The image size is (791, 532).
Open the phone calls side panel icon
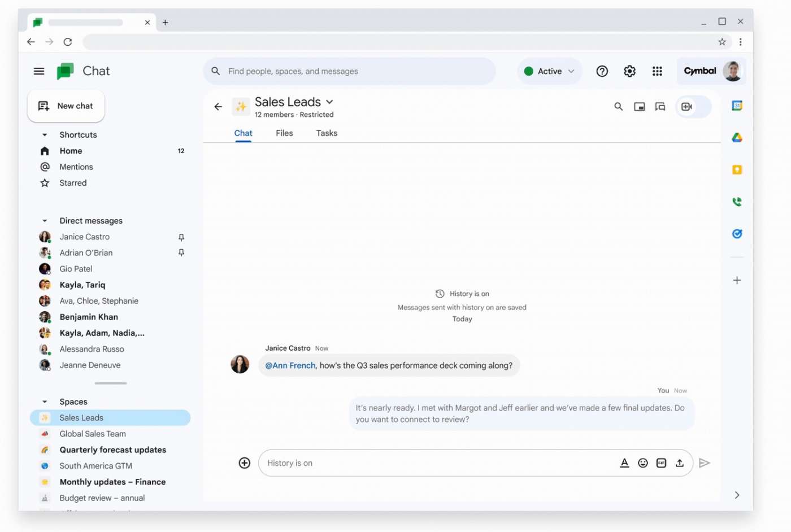[737, 202]
